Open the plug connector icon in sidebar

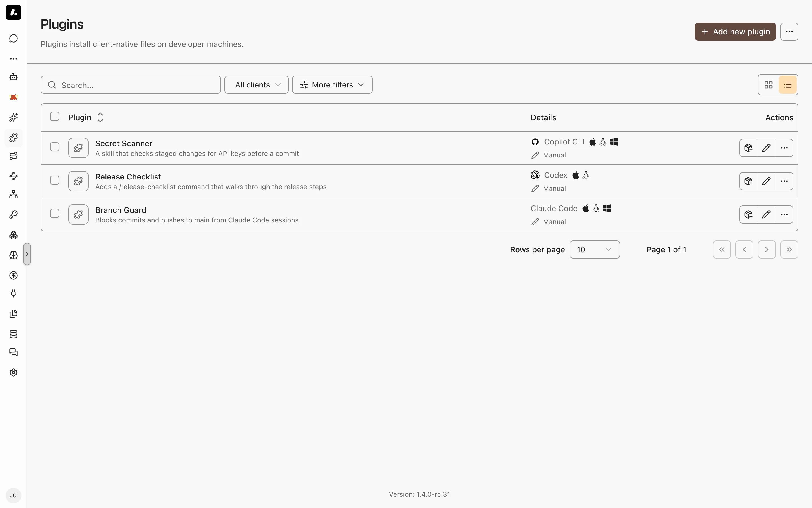[14, 293]
